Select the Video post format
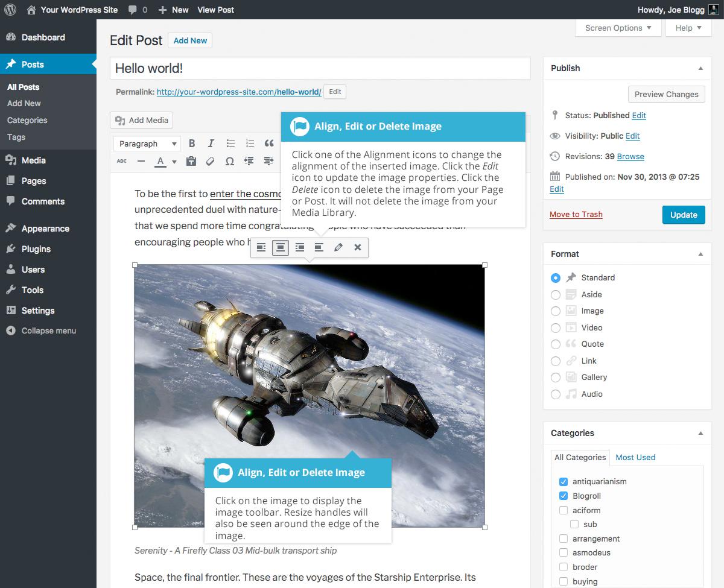This screenshot has width=724, height=588. 556,328
